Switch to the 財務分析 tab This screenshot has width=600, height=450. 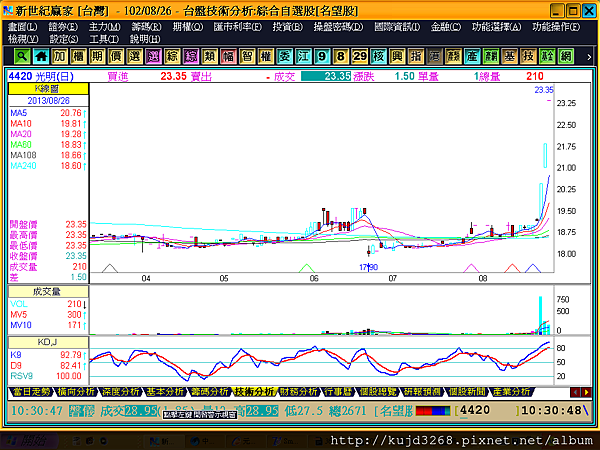click(x=298, y=392)
